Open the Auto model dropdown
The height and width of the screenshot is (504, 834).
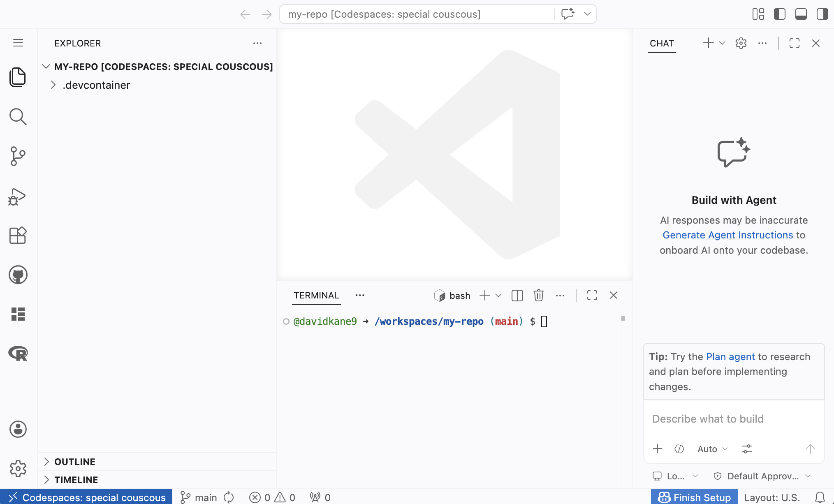tap(712, 449)
